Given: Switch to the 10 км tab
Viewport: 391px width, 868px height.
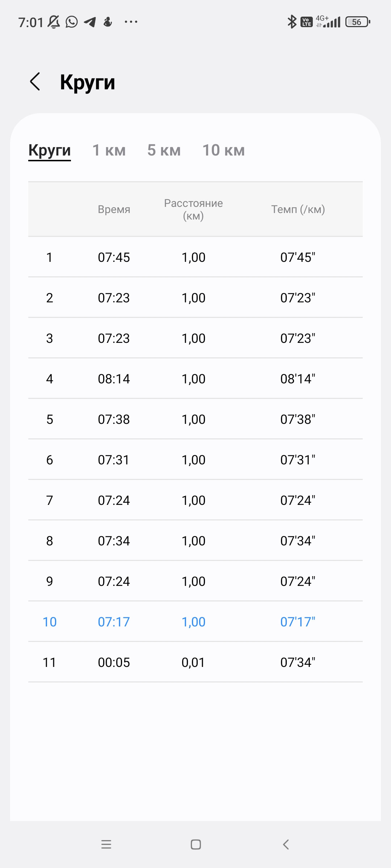Looking at the screenshot, I should [x=224, y=150].
